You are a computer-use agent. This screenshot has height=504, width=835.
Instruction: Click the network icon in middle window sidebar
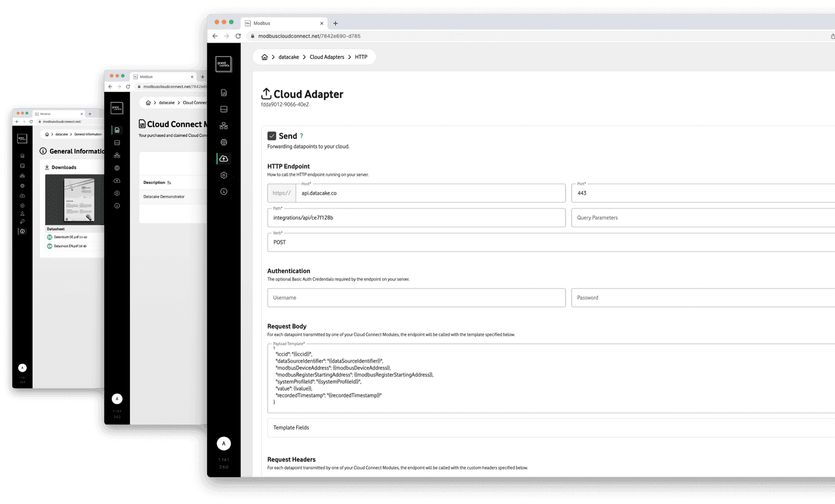click(x=117, y=155)
